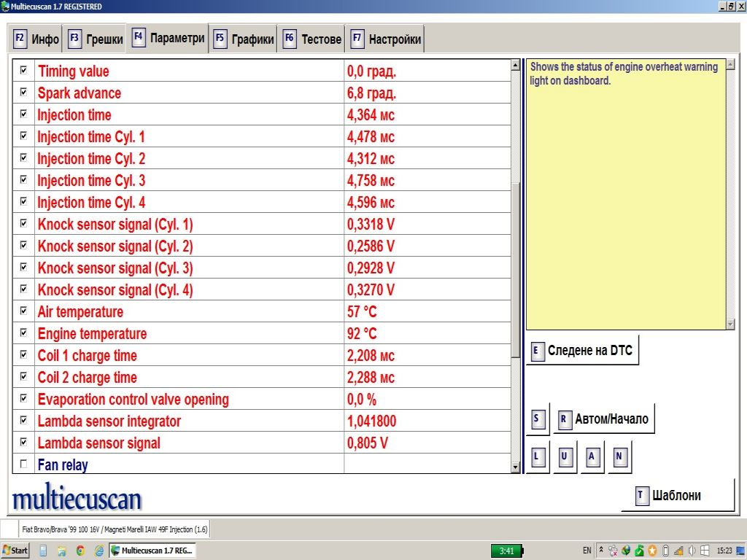Click description panel scroll-down arrow
This screenshot has width=747, height=560.
pos(731,324)
